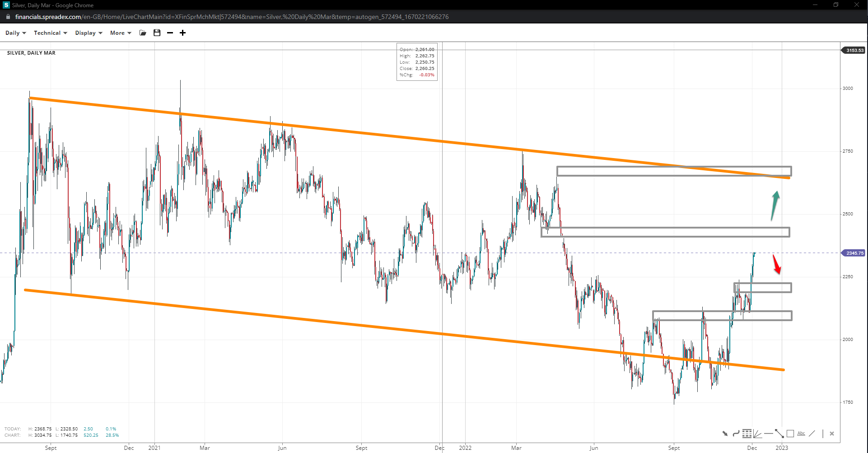Viewport: 868px width, 453px height.
Task: Open the More menu
Action: tap(119, 33)
